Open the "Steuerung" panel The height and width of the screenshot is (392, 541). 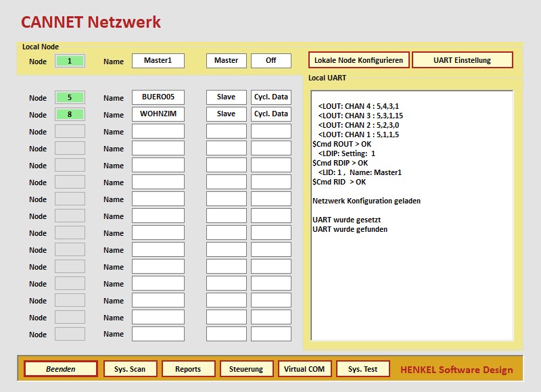[x=246, y=369]
